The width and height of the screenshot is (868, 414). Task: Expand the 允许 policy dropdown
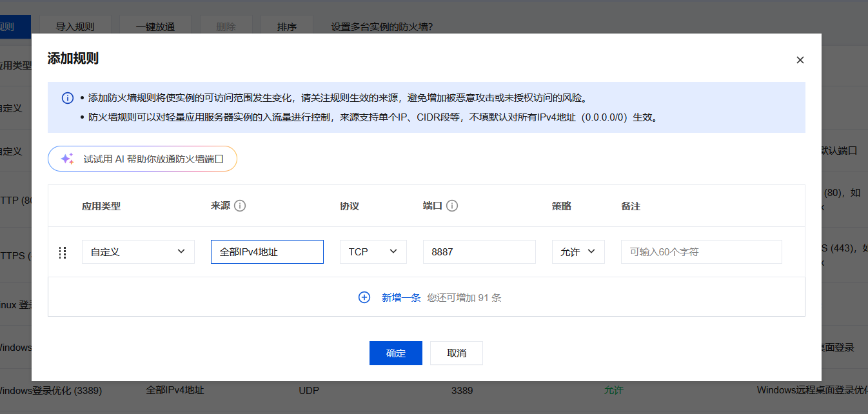(578, 252)
